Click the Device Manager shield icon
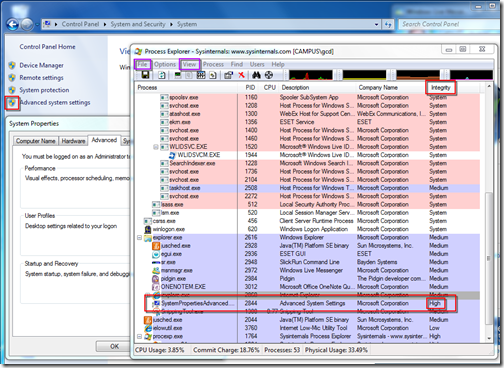The width and height of the screenshot is (504, 368). (12, 65)
